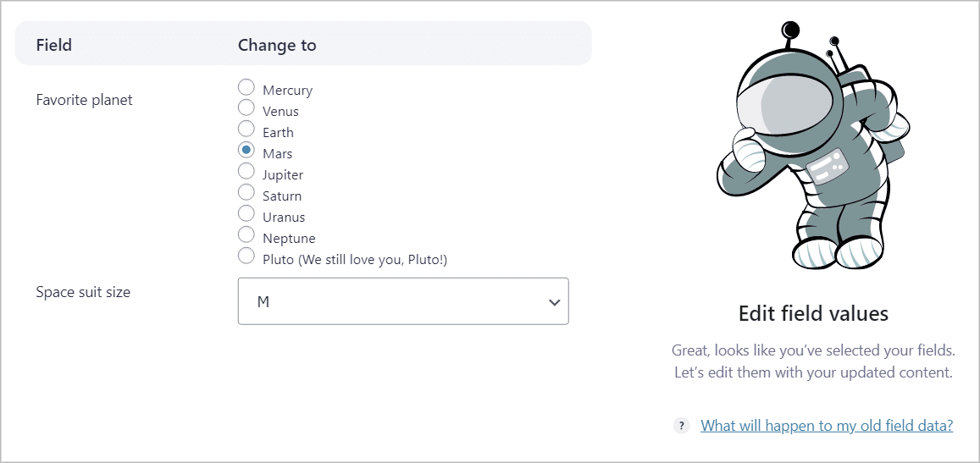Click the 'Edit field values' heading

(x=813, y=313)
